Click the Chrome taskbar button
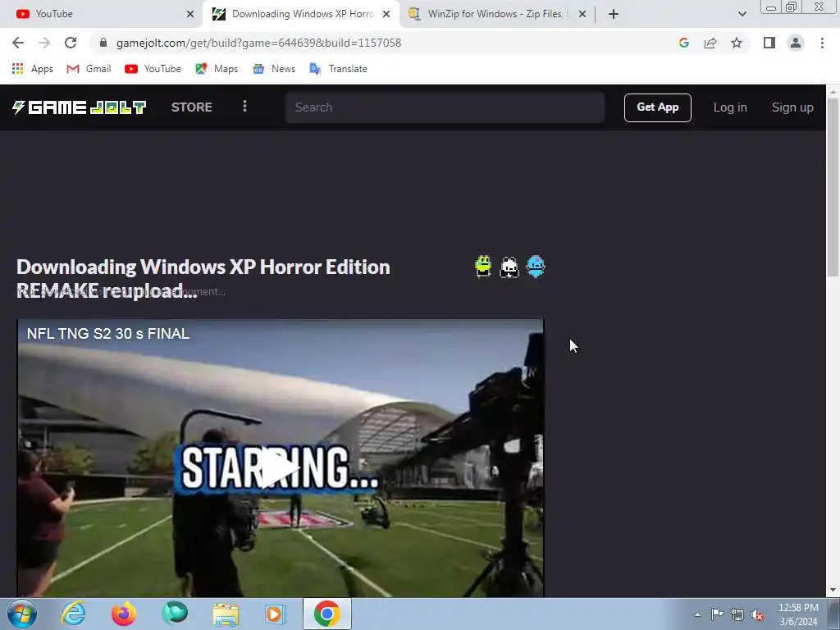 [x=327, y=614]
